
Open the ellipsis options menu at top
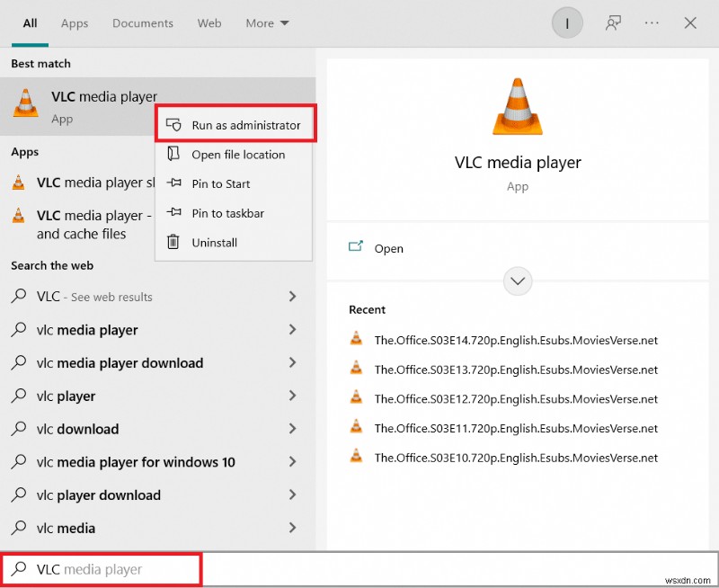pos(652,22)
